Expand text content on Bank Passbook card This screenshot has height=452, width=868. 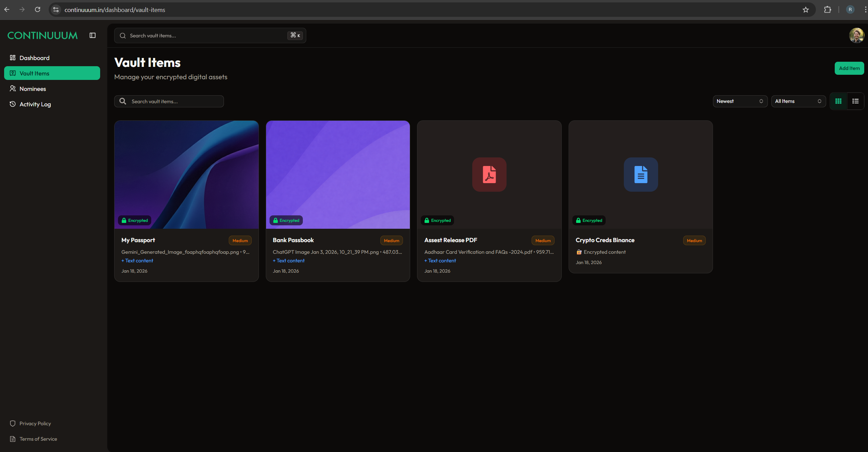tap(288, 261)
